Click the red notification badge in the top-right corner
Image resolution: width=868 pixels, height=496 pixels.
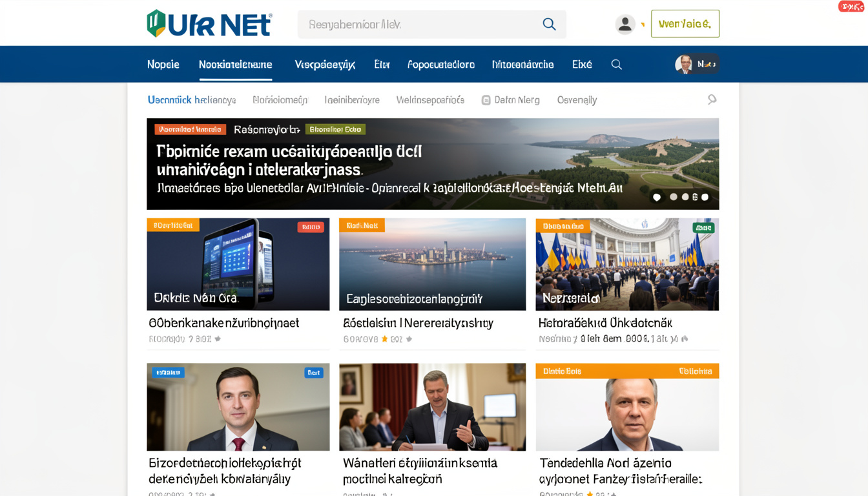coord(851,6)
